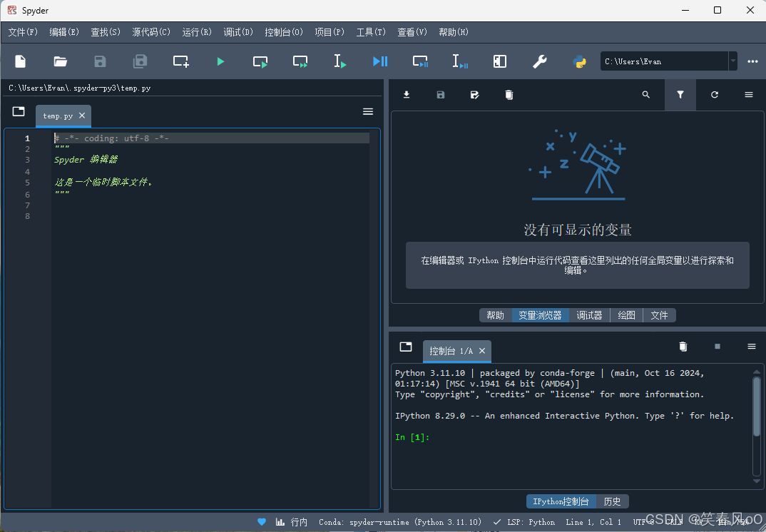Switch to the 绘图 pane tab

click(626, 315)
